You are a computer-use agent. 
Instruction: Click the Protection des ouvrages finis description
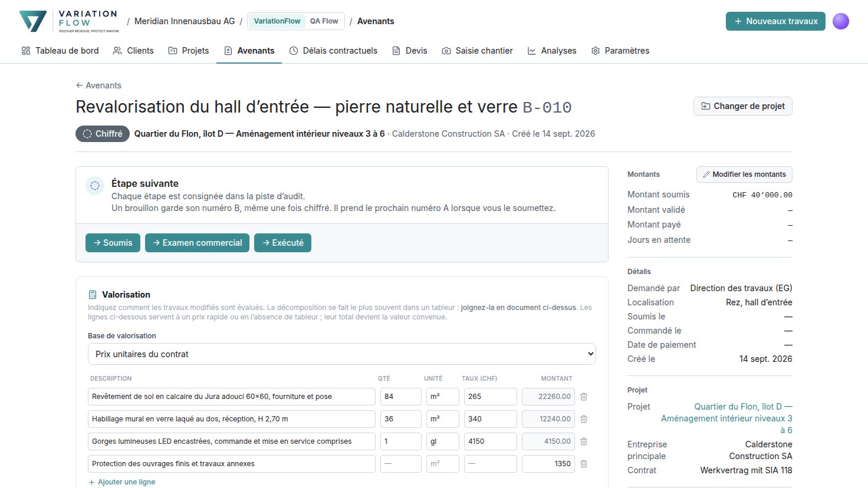pyautogui.click(x=232, y=464)
